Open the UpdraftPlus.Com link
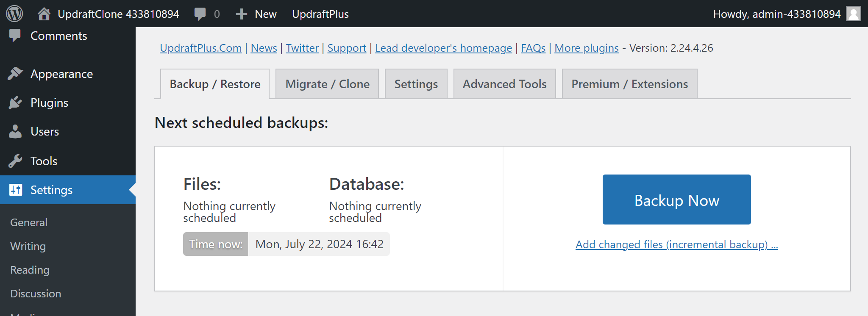Screen dimensions: 868x316 click(200, 48)
